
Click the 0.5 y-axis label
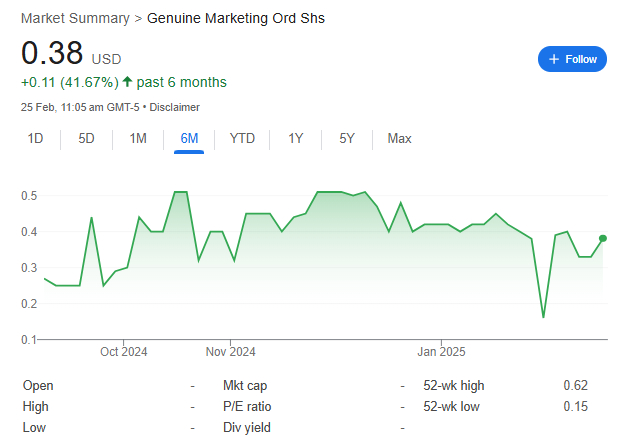click(x=29, y=196)
